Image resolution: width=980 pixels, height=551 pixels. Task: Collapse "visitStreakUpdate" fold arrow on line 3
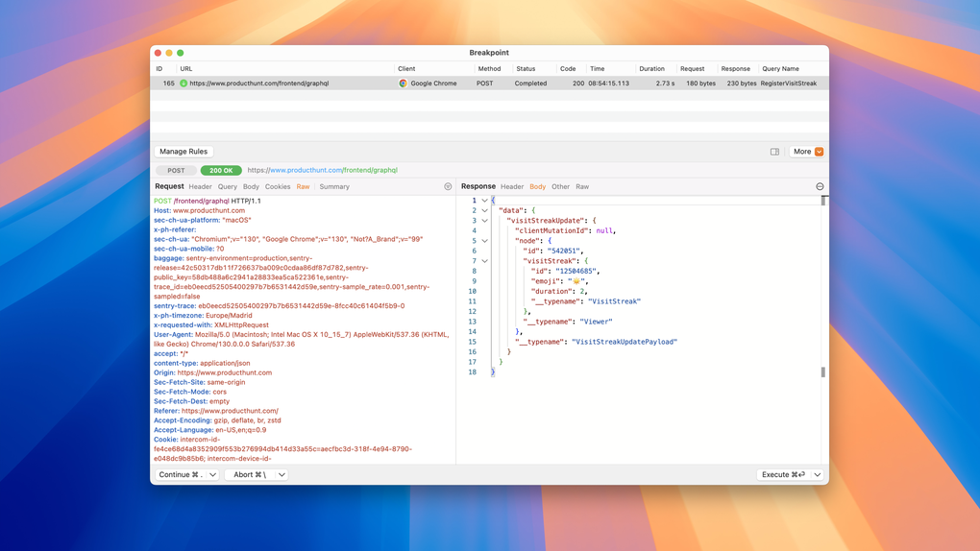(x=484, y=221)
